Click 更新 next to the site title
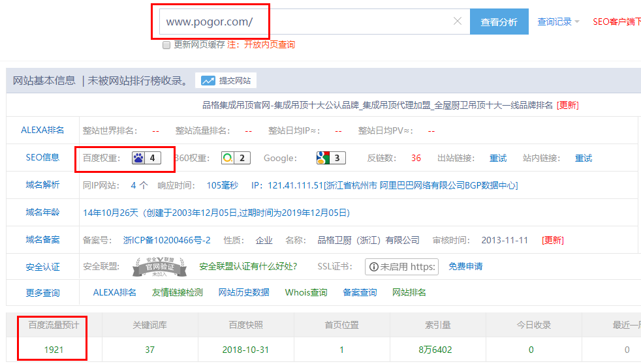Image resolution: width=641 pixels, height=364 pixels. pyautogui.click(x=568, y=105)
